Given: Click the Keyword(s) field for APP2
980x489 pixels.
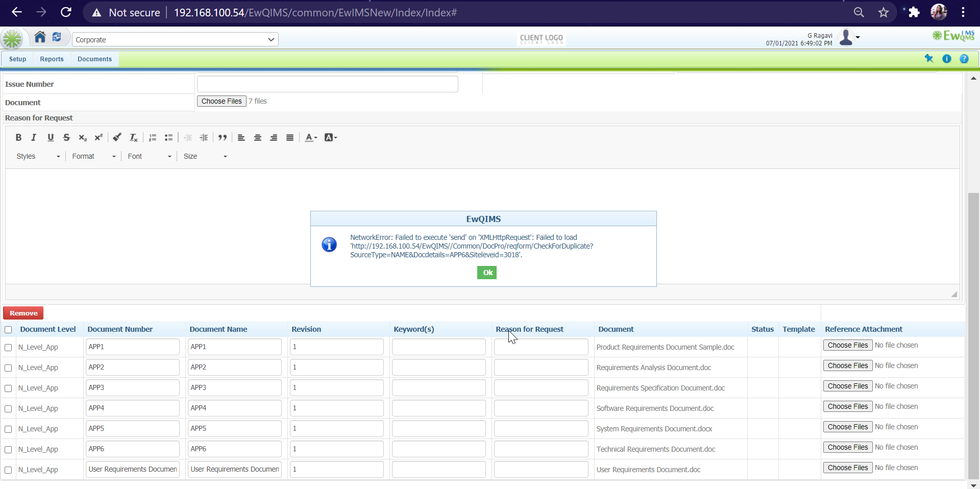Looking at the screenshot, I should tap(439, 367).
